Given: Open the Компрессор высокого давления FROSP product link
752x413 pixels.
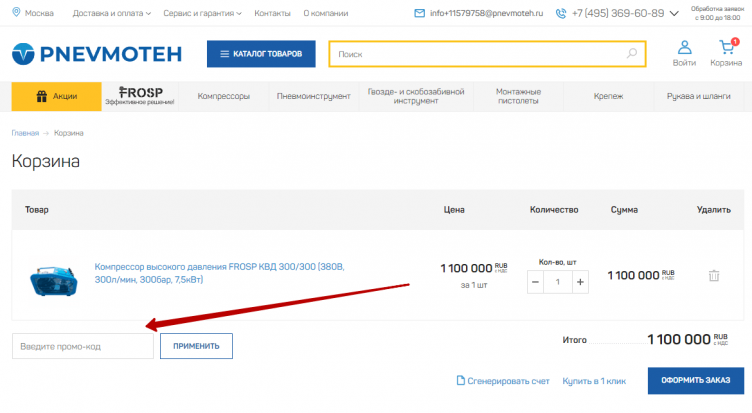Looking at the screenshot, I should coord(219,273).
